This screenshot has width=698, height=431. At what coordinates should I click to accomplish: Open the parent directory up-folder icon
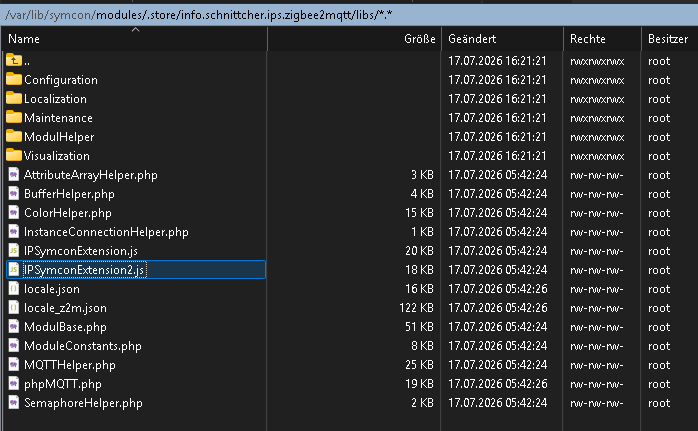14,60
